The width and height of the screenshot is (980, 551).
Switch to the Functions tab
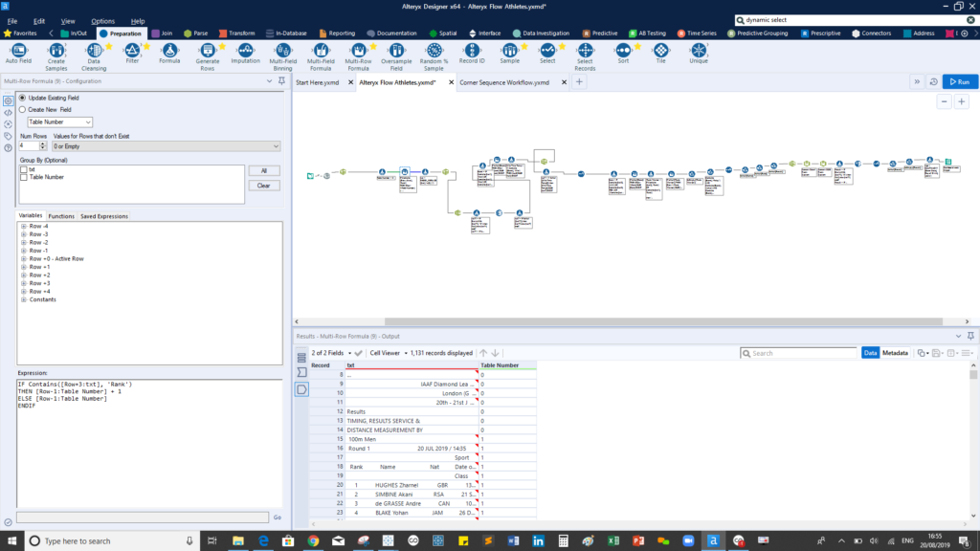coord(61,216)
